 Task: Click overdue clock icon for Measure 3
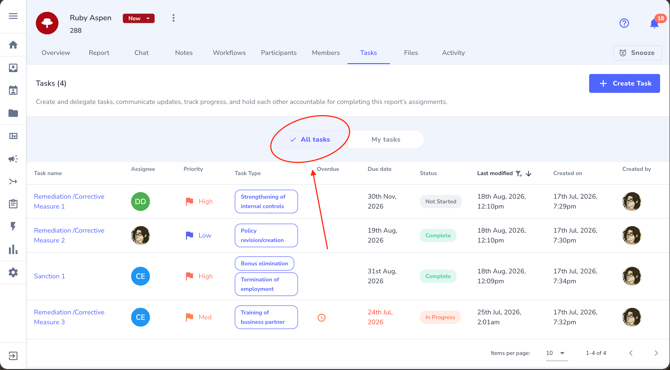coord(322,317)
